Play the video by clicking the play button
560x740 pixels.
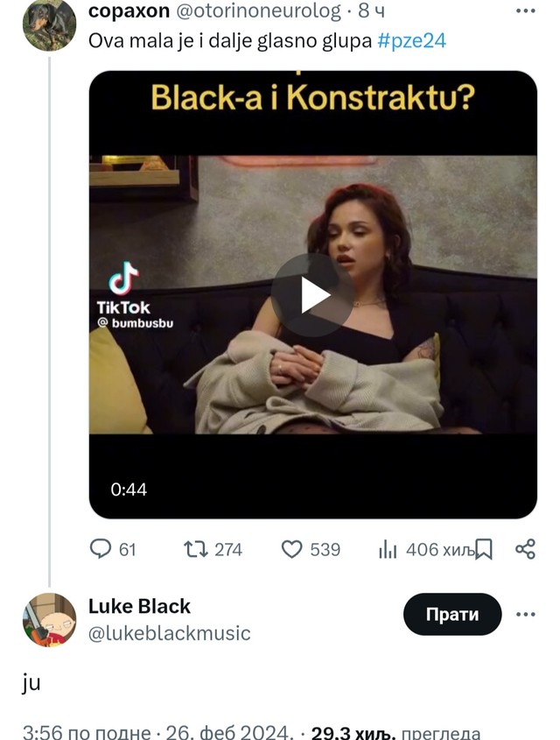[310, 294]
